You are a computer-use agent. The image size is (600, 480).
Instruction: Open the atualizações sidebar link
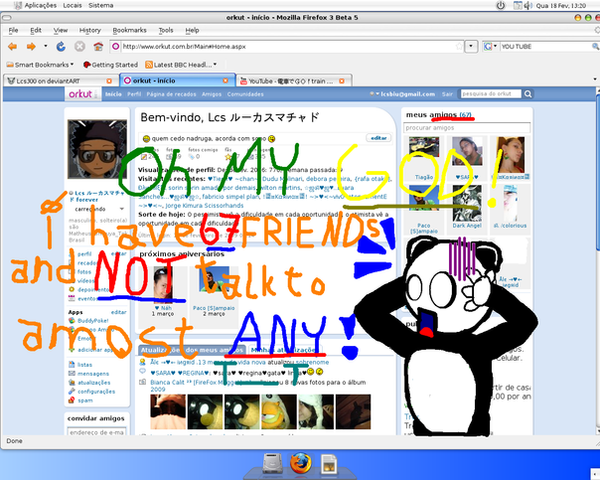coord(94,382)
